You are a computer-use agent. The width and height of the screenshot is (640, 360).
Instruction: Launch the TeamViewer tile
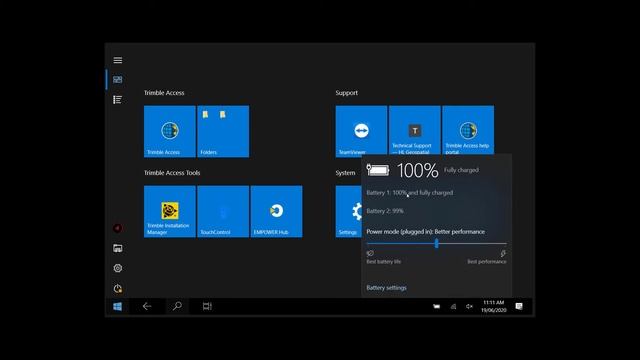pos(361,131)
